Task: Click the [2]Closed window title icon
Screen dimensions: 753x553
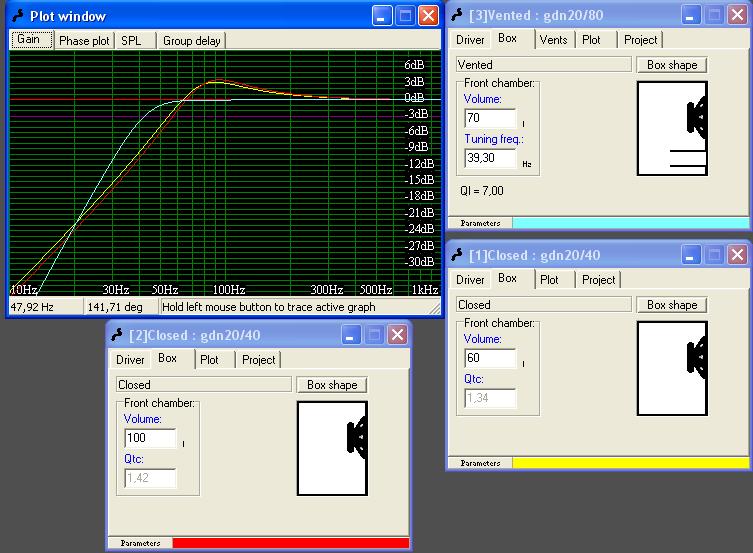Action: coord(117,335)
